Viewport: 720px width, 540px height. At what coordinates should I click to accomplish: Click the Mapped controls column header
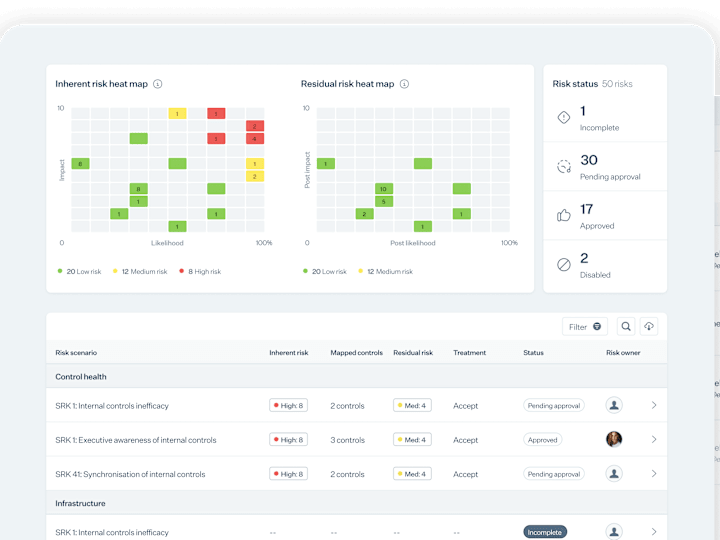(x=356, y=353)
